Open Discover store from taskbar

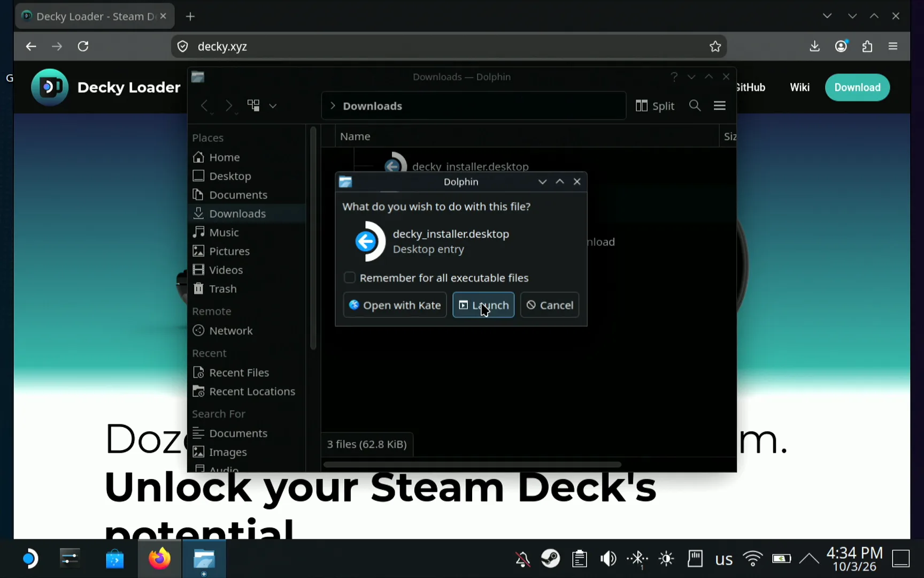click(114, 559)
